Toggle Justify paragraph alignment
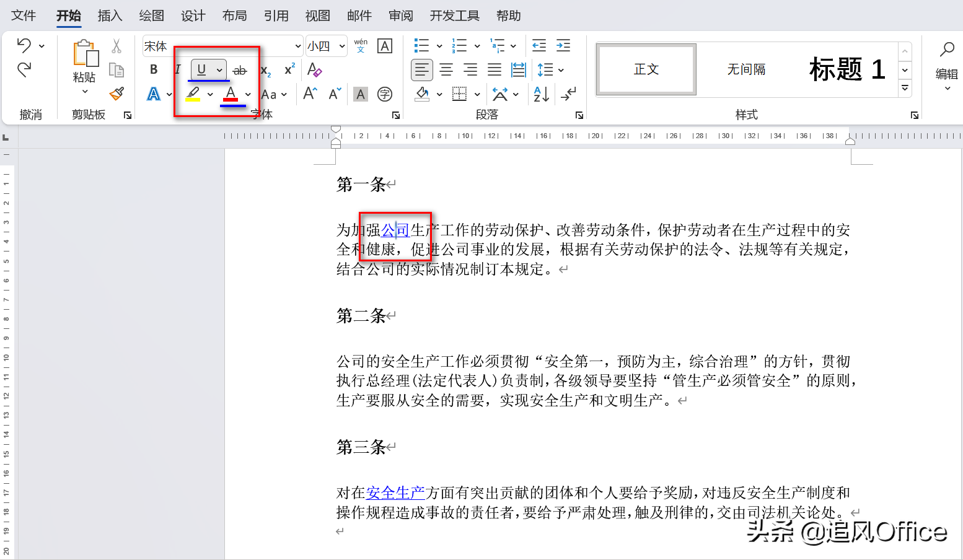Screen dimensions: 963x560 click(495, 70)
